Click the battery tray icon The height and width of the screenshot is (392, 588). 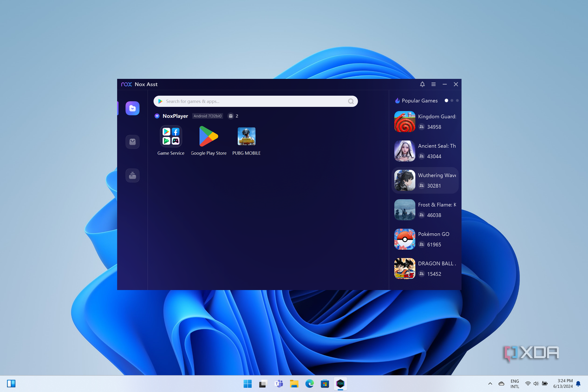click(544, 384)
